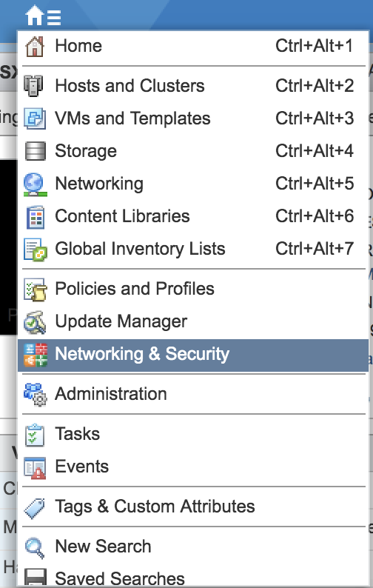Image resolution: width=373 pixels, height=588 pixels.
Task: Click the Content Libraries icon
Action: pos(36,217)
